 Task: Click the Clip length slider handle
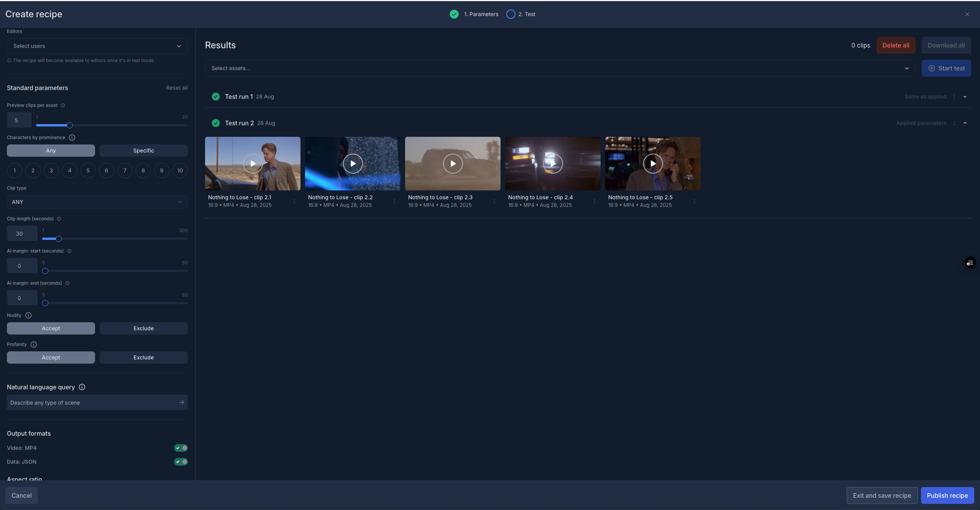click(x=59, y=239)
